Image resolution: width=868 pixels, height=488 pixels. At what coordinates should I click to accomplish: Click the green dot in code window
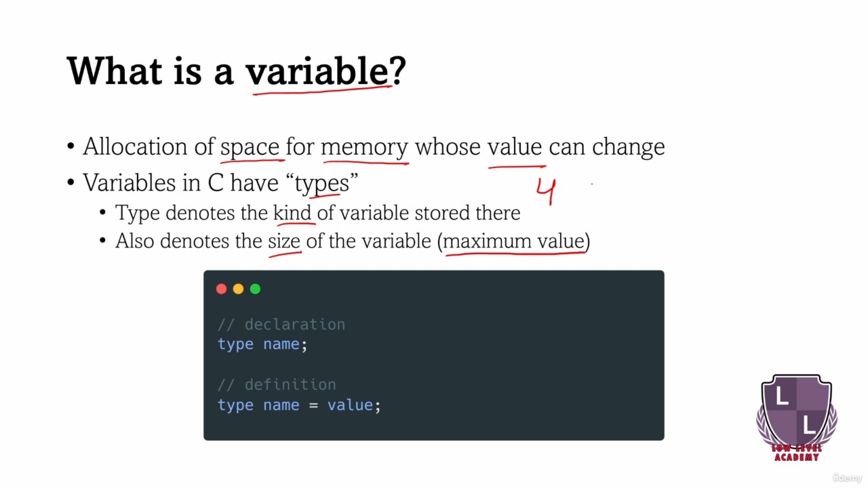click(x=255, y=289)
